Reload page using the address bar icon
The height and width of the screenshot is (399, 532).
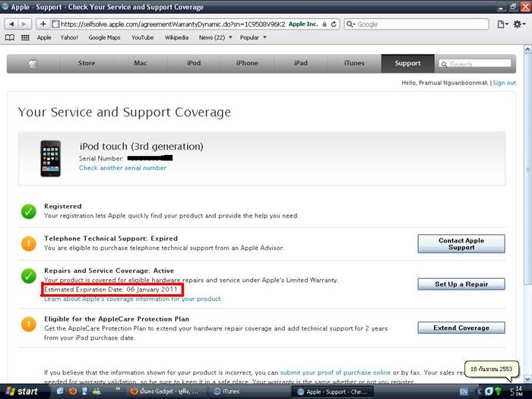[334, 24]
